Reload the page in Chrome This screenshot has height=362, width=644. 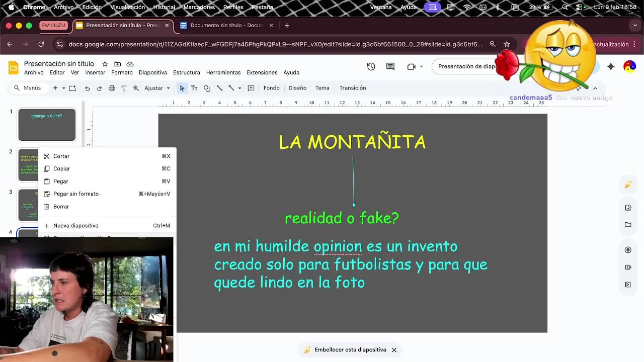(41, 44)
